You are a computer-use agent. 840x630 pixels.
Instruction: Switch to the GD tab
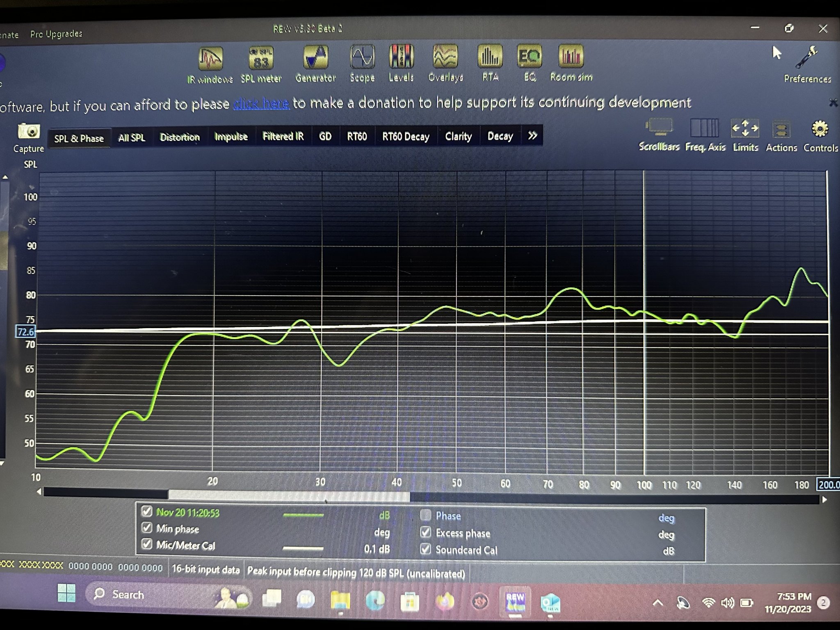(x=325, y=136)
